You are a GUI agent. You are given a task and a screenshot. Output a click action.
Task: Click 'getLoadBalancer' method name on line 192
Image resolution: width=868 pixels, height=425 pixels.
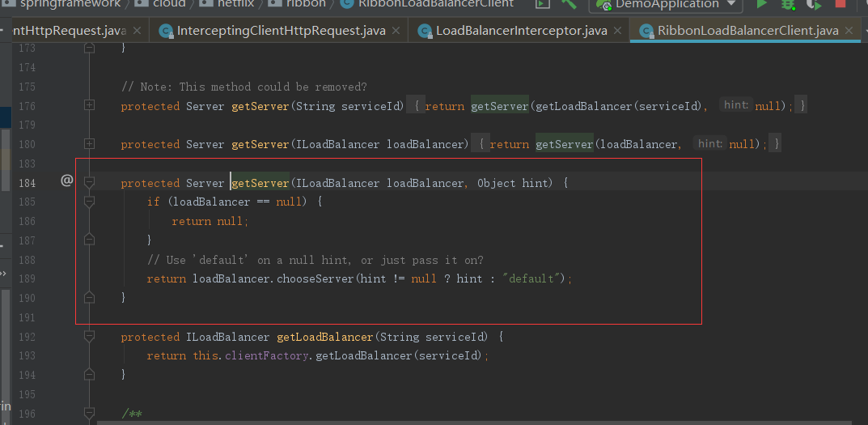[325, 337]
